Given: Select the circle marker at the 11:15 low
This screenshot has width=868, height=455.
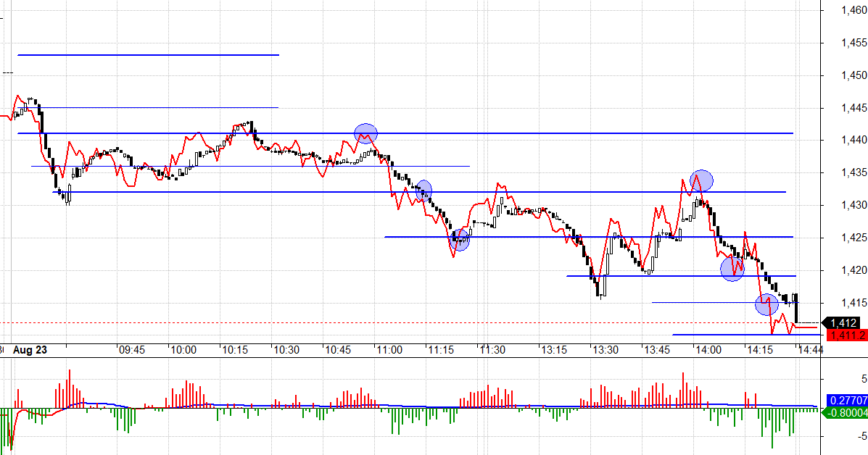Looking at the screenshot, I should pyautogui.click(x=459, y=240).
